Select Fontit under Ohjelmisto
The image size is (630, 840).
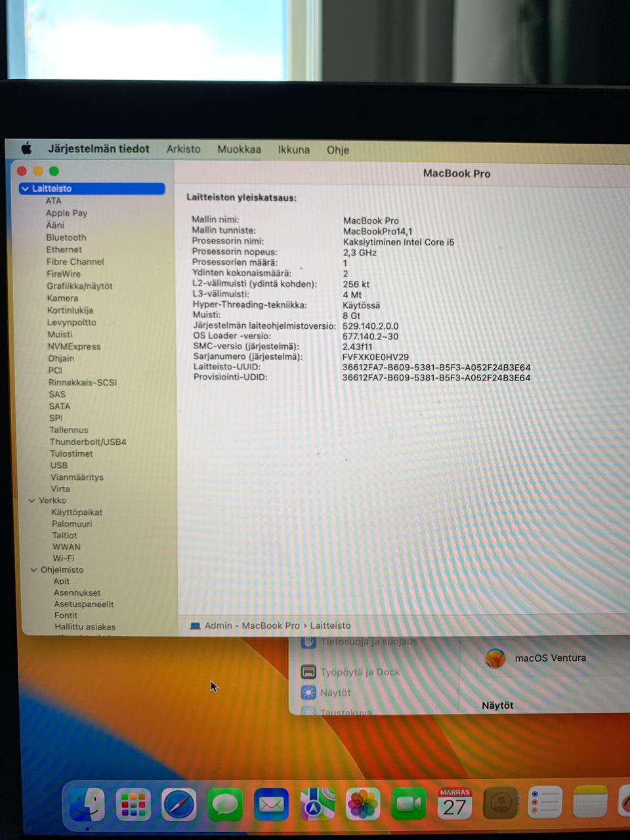click(x=66, y=616)
